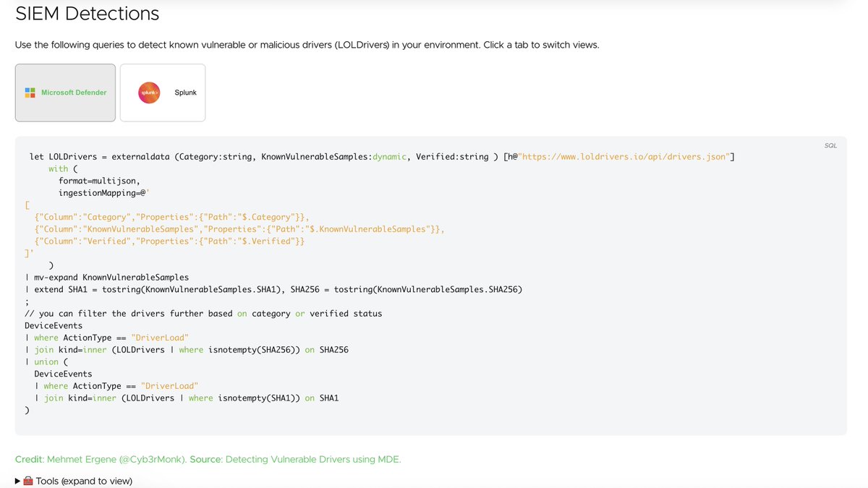
Task: Click the "Column":"KnownVulnerableSamples" mapping line
Action: [x=239, y=229]
